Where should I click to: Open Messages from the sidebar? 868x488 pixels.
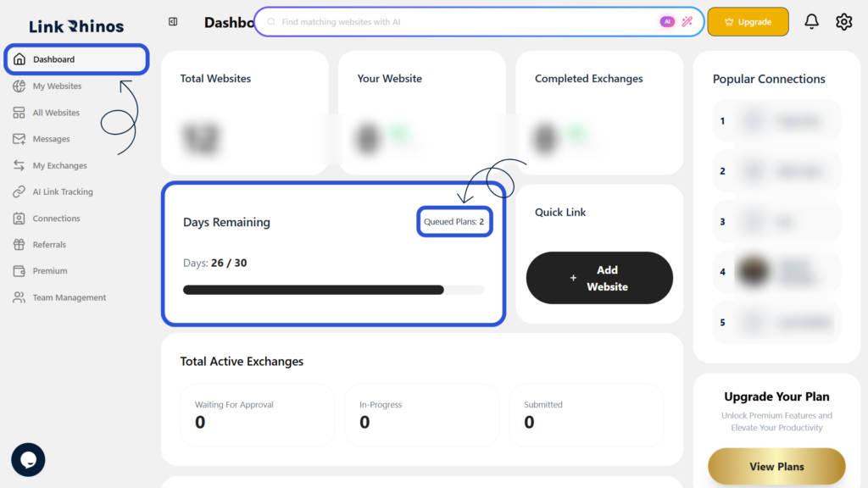tap(51, 139)
